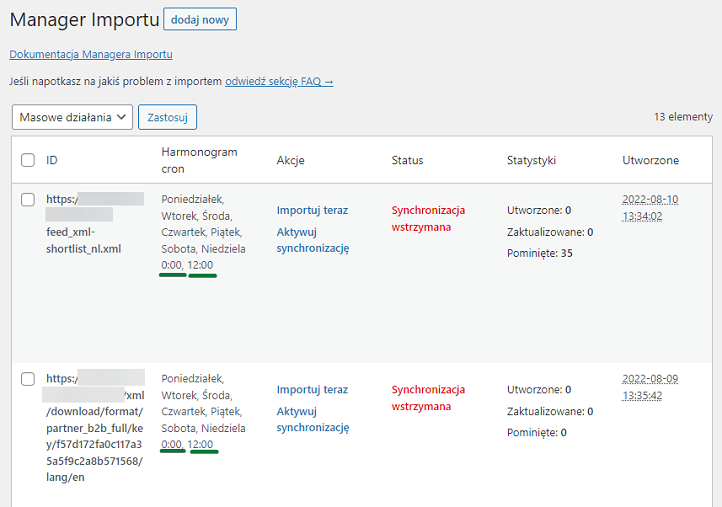The width and height of the screenshot is (722, 507).
Task: Click the 2022-08-09 13:35:42 creation date
Action: coord(650,387)
